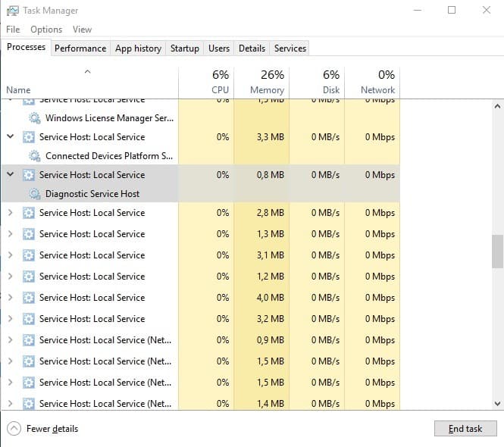Go to the Users tab

(x=219, y=48)
